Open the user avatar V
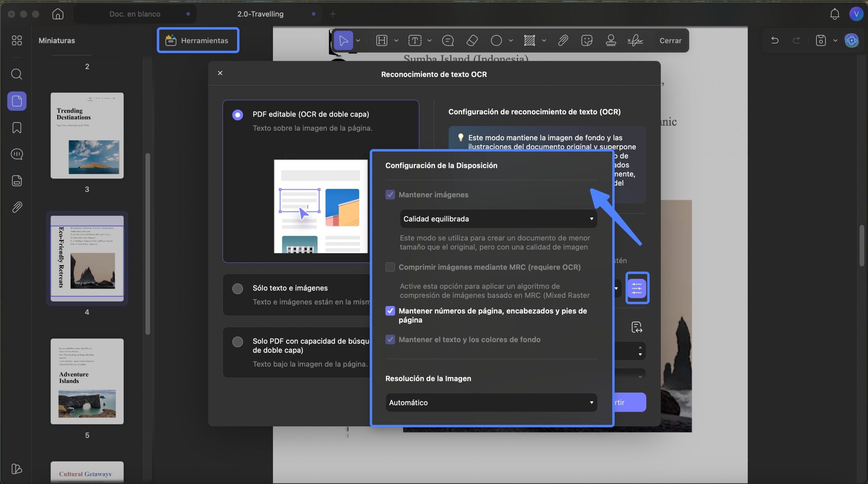868x484 pixels. 856,14
